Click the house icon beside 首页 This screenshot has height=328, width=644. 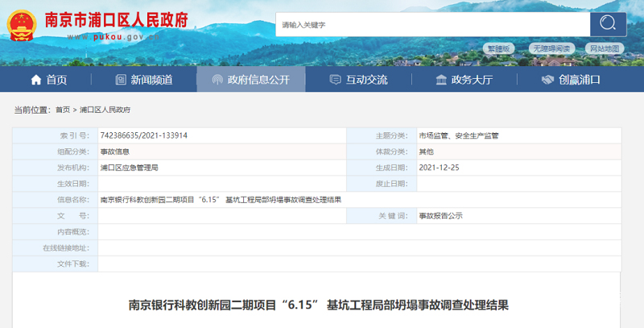[35, 80]
